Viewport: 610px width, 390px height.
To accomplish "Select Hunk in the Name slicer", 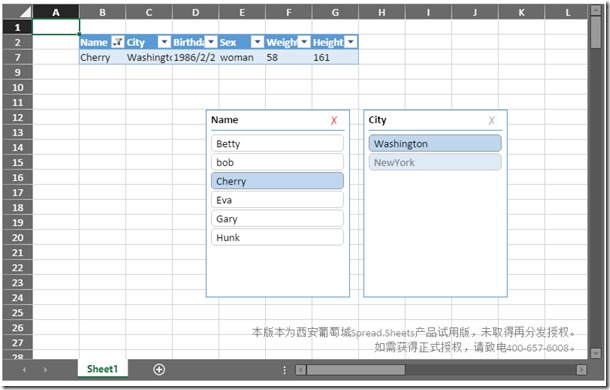I will click(277, 237).
